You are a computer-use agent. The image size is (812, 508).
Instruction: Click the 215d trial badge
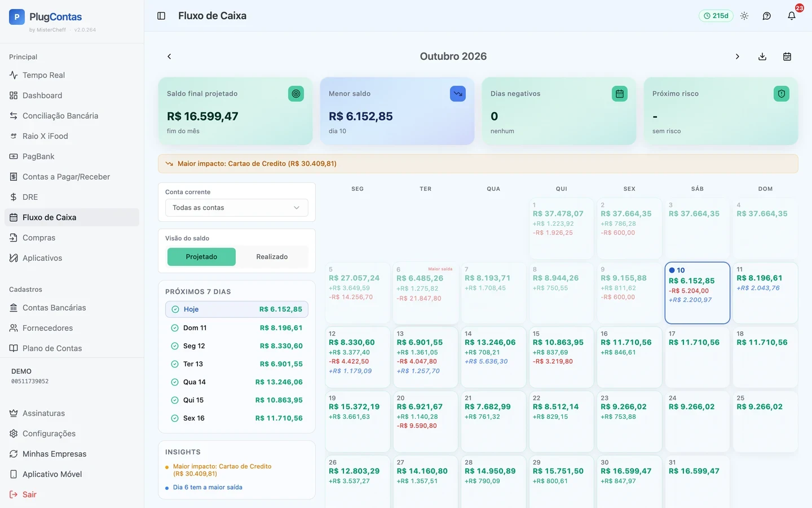[x=716, y=16]
